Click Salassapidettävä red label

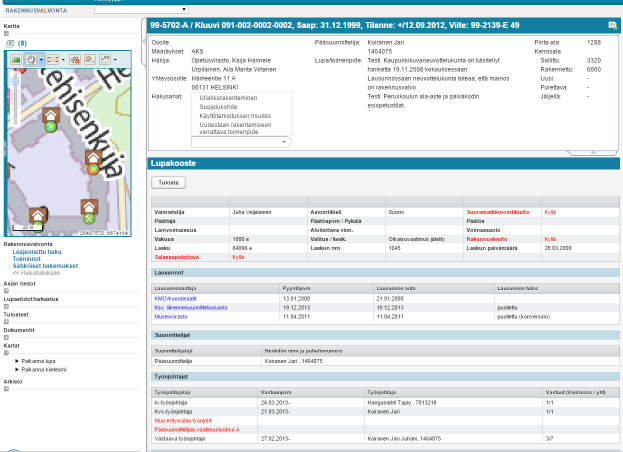click(x=177, y=257)
